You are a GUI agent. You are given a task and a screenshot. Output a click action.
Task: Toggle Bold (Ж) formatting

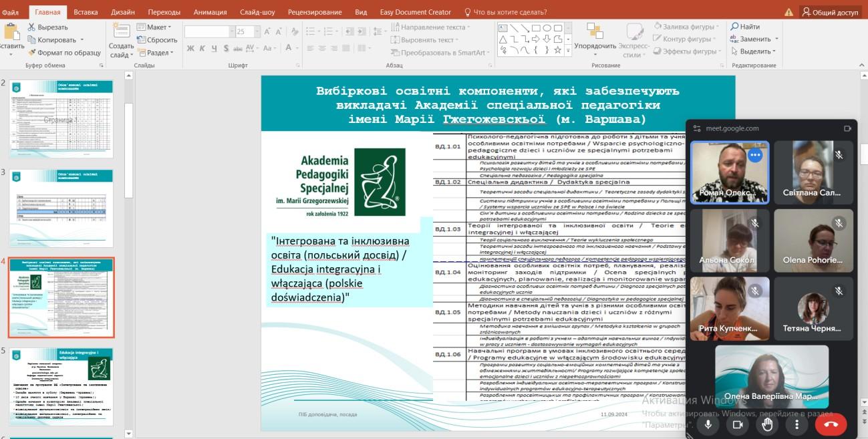190,48
